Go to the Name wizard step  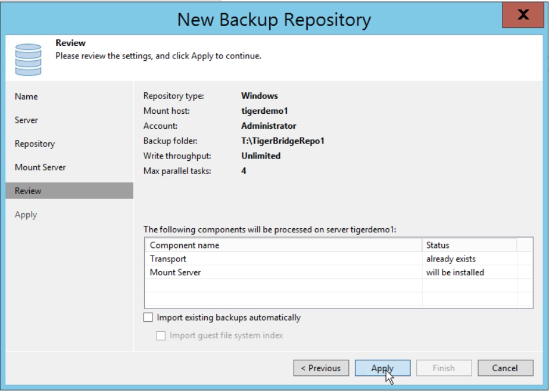26,97
